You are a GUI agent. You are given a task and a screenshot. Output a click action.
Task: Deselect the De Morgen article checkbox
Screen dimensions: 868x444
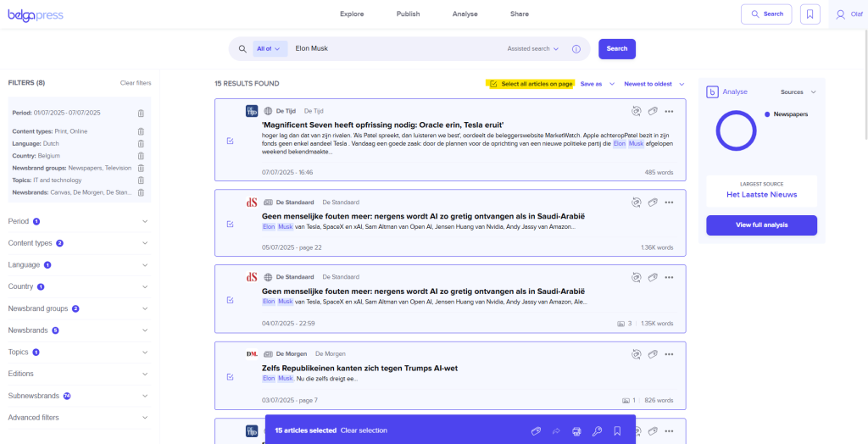point(231,377)
